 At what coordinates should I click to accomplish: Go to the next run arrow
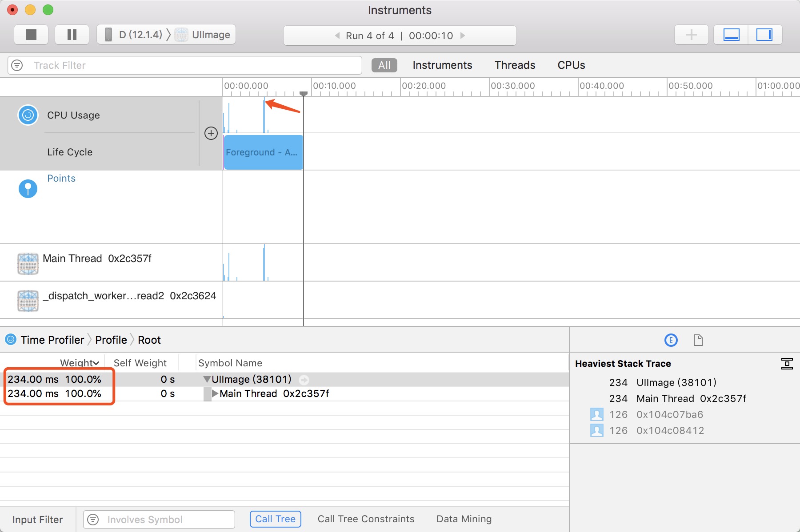463,36
